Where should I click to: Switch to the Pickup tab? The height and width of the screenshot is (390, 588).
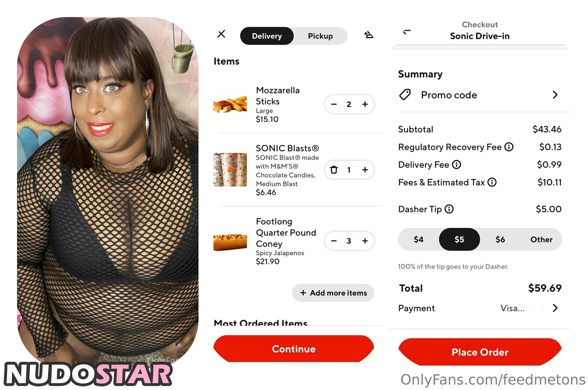320,36
